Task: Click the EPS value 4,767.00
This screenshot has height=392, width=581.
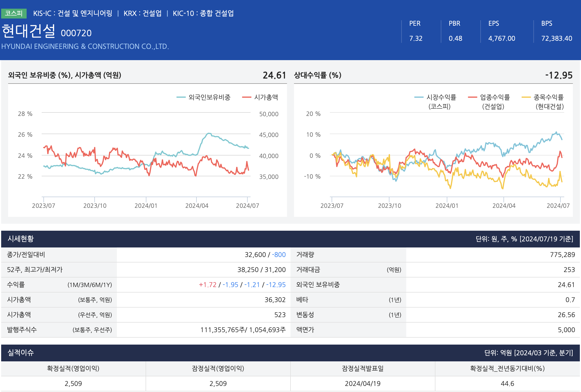Action: (x=502, y=38)
